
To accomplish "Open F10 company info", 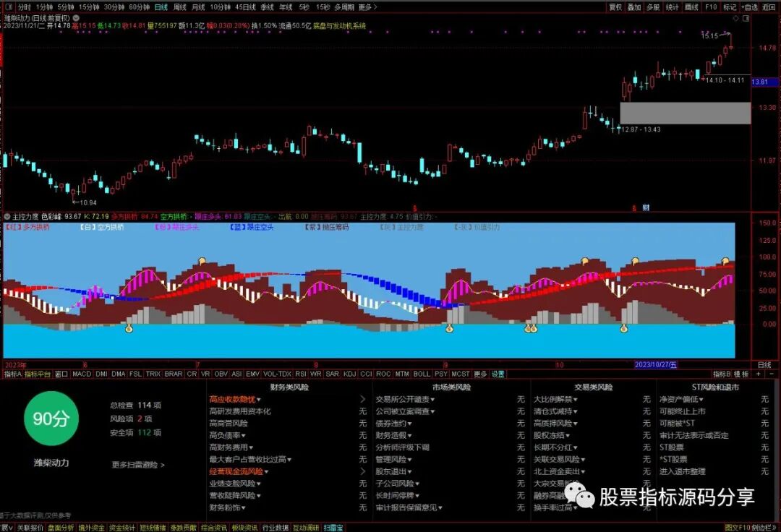I will (711, 7).
